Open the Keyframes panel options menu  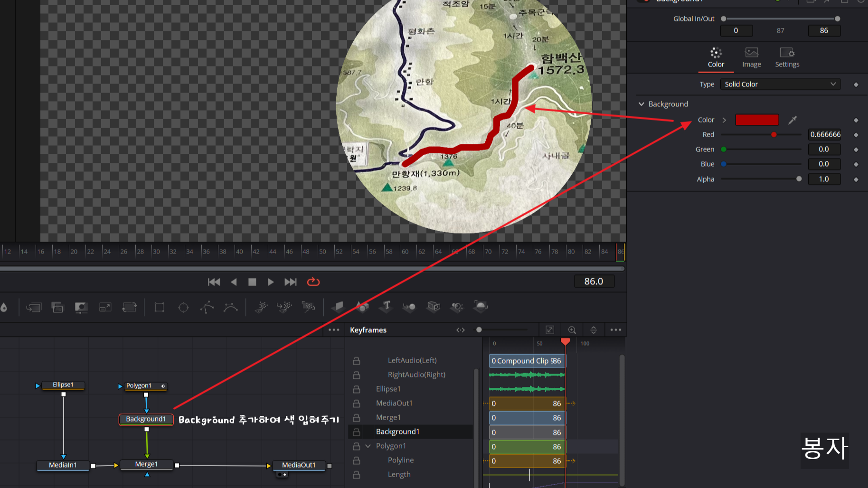(616, 330)
